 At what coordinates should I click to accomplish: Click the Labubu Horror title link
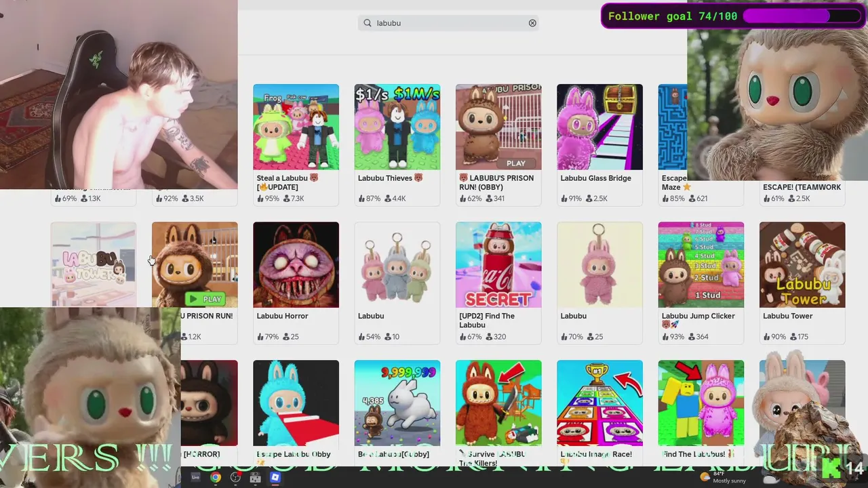coord(282,316)
